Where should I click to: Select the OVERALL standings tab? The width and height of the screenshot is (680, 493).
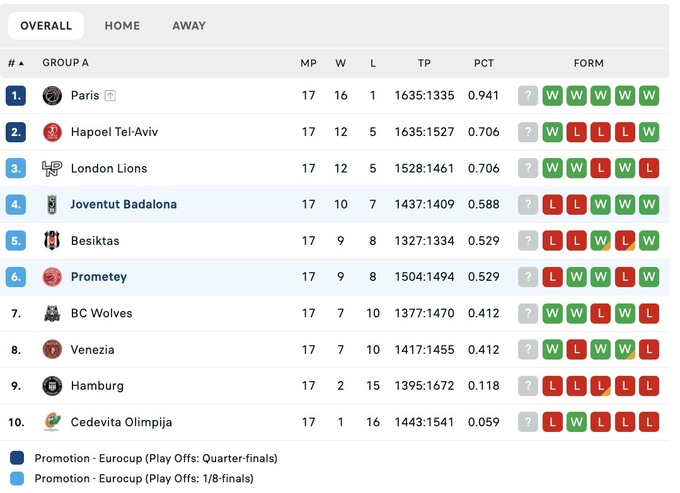(x=46, y=26)
